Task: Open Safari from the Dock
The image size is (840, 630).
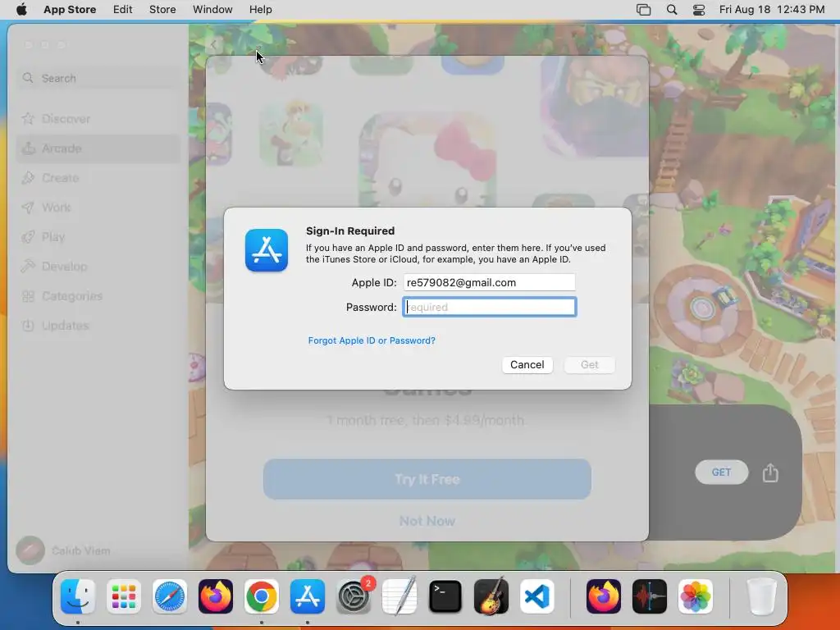Action: point(170,596)
